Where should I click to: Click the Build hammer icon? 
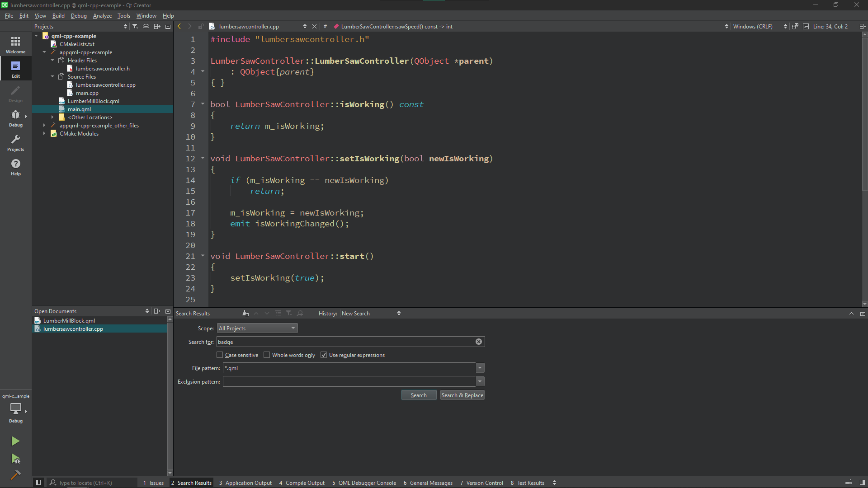click(x=15, y=475)
